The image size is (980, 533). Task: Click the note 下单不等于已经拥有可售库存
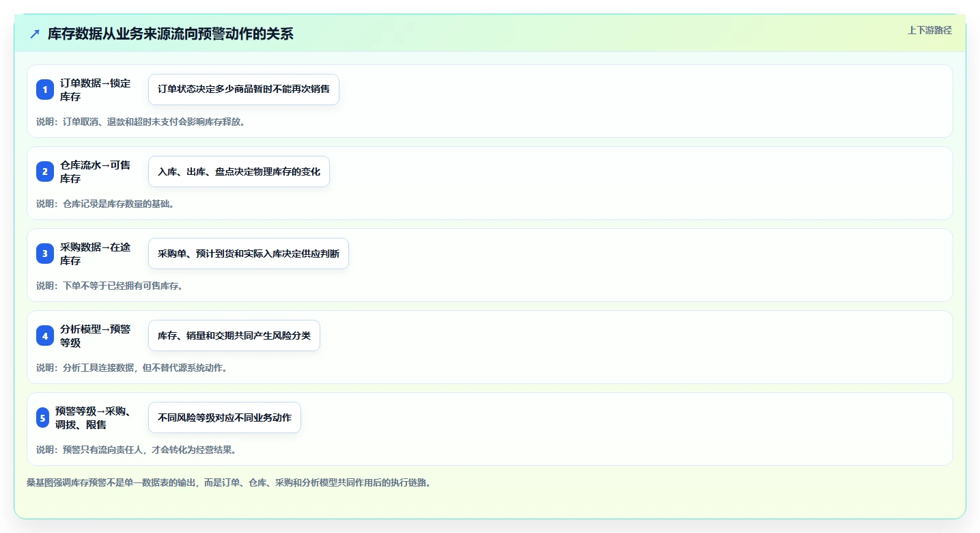coord(109,286)
